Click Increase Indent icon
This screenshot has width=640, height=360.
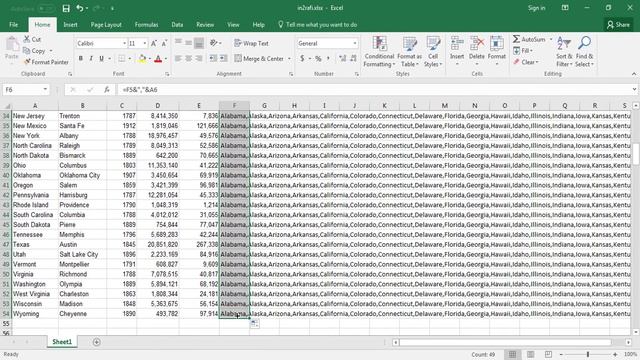point(224,59)
